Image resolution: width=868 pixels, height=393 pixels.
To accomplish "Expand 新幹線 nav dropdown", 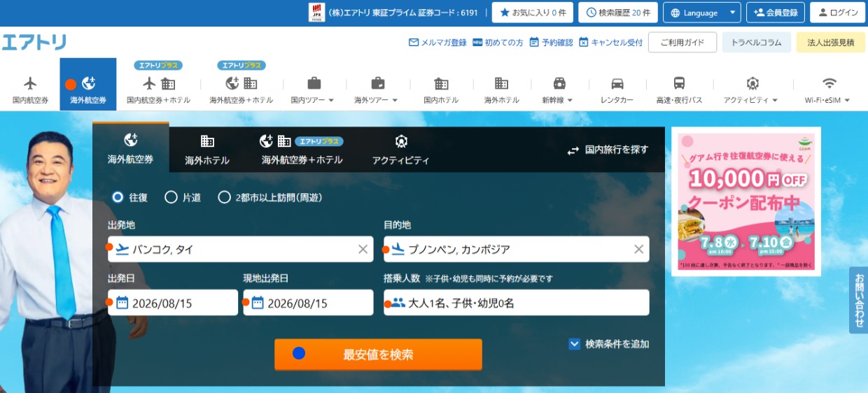I will [x=558, y=90].
